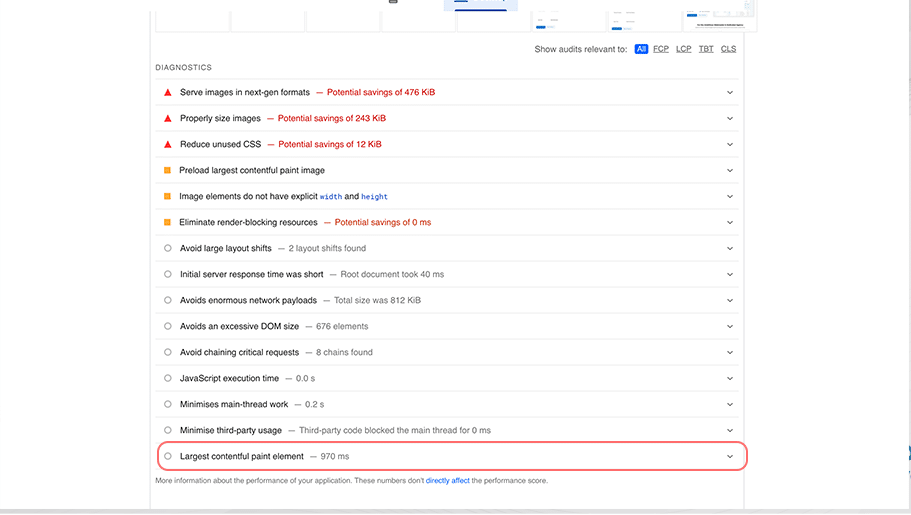Click the '0.0 s' JavaScript execution value
Viewport: 911px width, 515px height.
coord(305,378)
